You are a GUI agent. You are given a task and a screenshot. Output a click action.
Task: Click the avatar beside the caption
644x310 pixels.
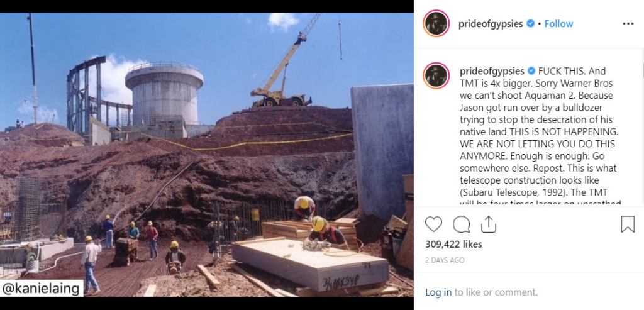pos(436,75)
